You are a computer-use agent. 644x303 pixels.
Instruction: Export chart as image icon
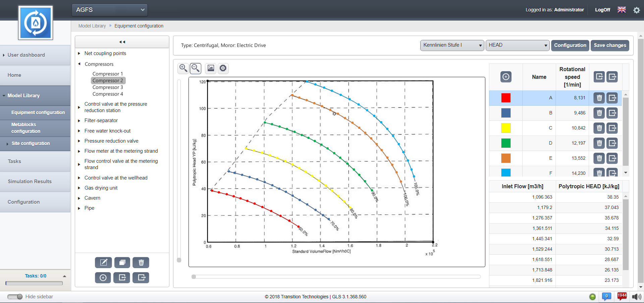click(211, 68)
